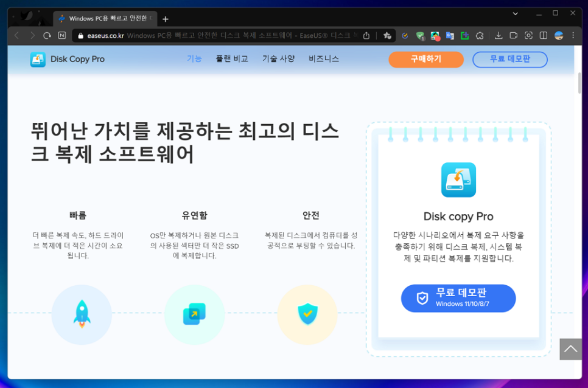Expand the tab search chevron in the title bar

click(515, 13)
